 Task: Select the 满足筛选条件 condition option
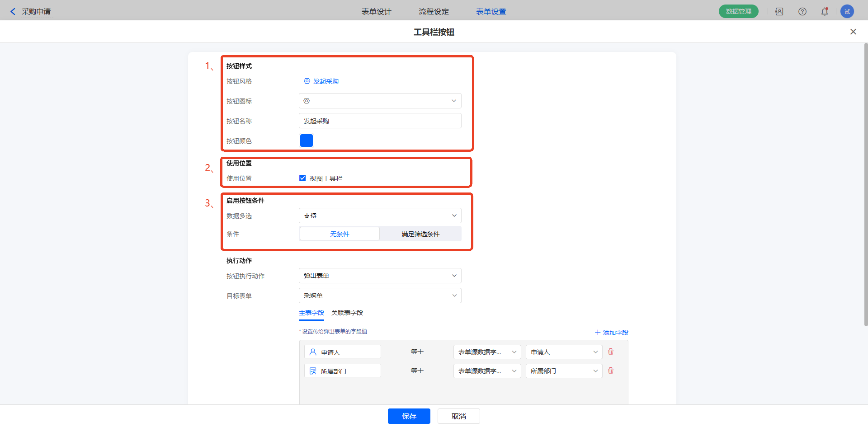[x=420, y=234]
